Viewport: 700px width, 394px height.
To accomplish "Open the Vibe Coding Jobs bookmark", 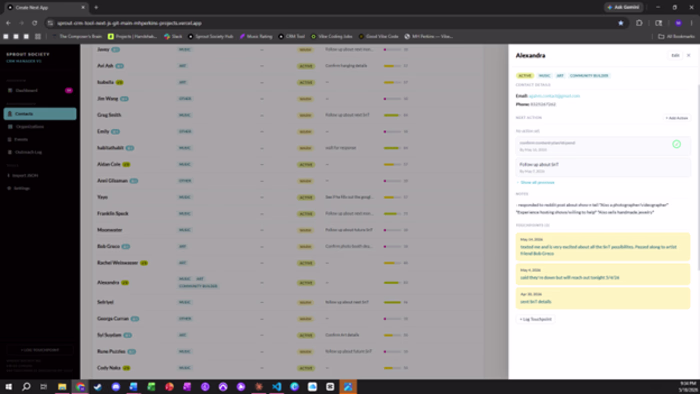I will [331, 37].
